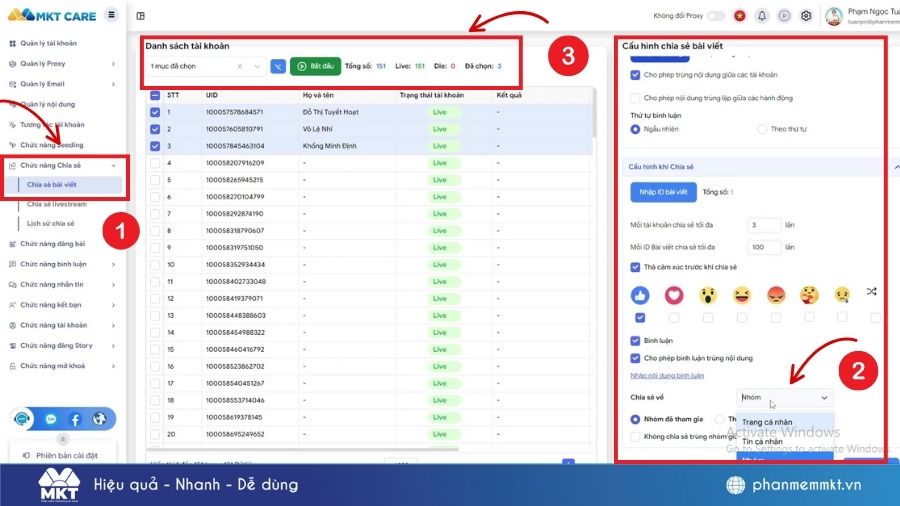Click the support headset icon in bottom sidebar
Image resolution: width=900 pixels, height=506 pixels.
(22, 419)
